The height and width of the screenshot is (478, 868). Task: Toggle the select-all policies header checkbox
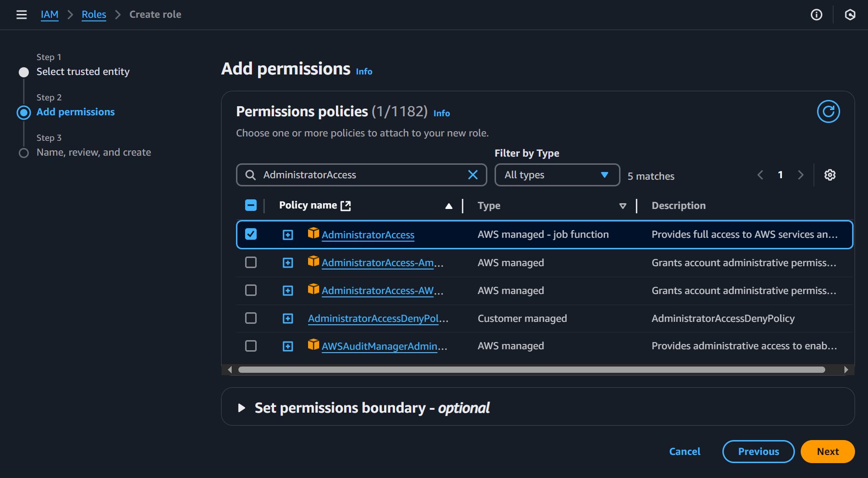coord(251,206)
